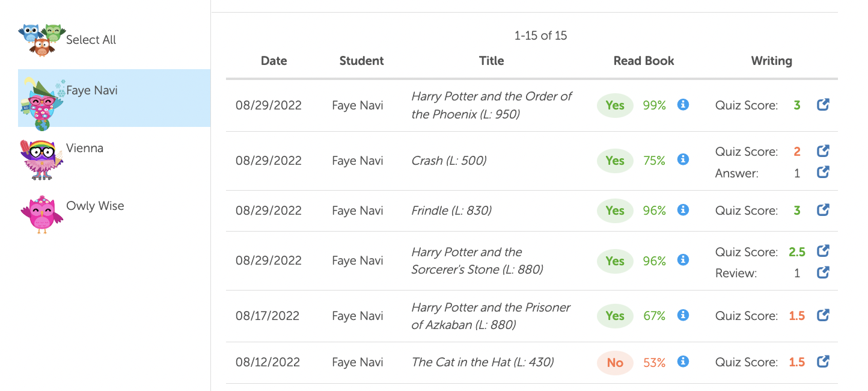Click the Writing column header
The width and height of the screenshot is (868, 391).
pyautogui.click(x=771, y=61)
